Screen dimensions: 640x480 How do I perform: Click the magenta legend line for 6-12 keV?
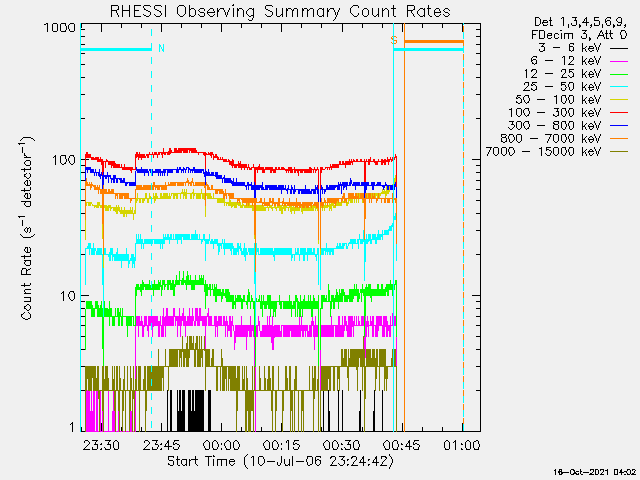click(619, 61)
